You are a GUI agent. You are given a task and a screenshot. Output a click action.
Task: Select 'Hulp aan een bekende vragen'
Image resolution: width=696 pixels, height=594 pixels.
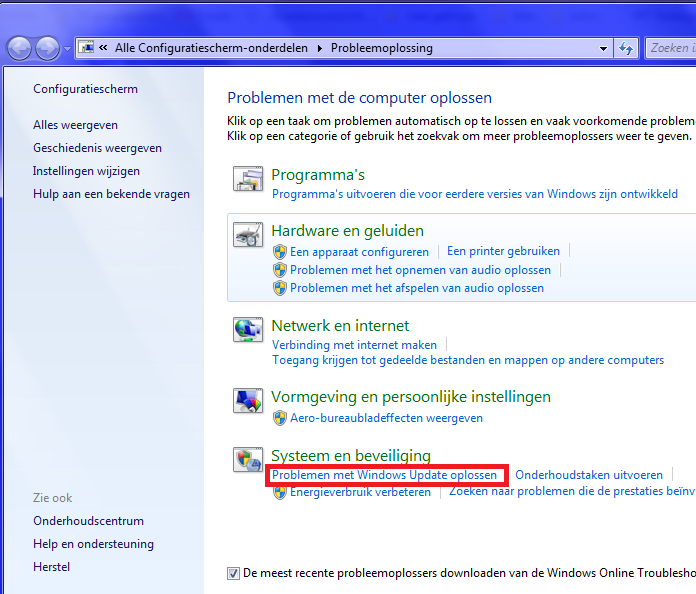(x=111, y=194)
